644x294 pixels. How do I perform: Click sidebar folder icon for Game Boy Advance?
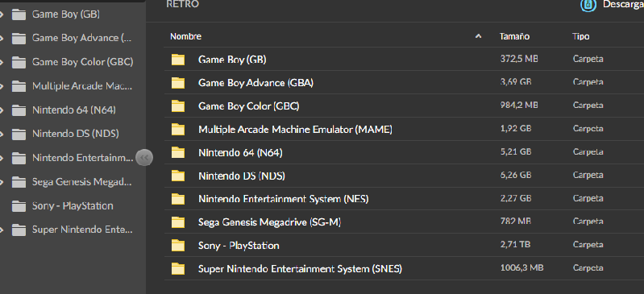click(19, 39)
